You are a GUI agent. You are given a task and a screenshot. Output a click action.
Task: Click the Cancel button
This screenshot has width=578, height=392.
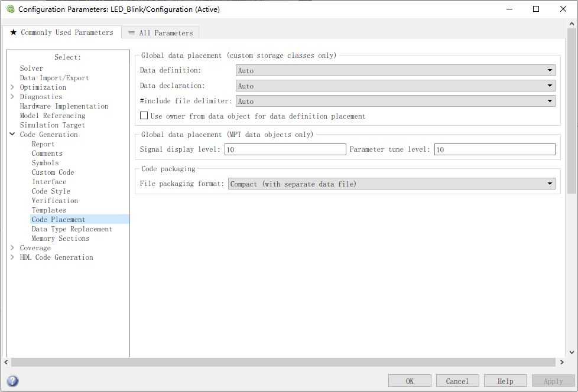[457, 381]
